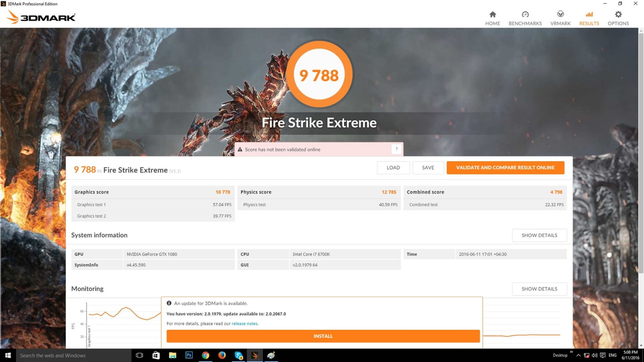
Task: Click the 3DMark logo
Action: [x=41, y=17]
